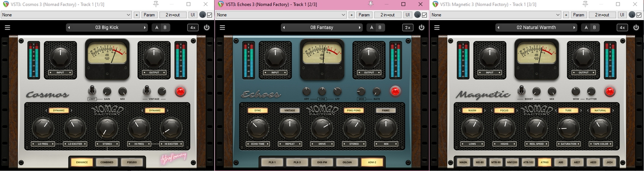Toggle the power icon in Echoes plugin
The image size is (644, 171).
[x=422, y=27]
